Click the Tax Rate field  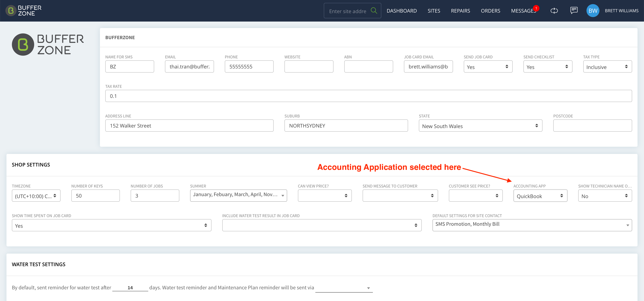369,96
